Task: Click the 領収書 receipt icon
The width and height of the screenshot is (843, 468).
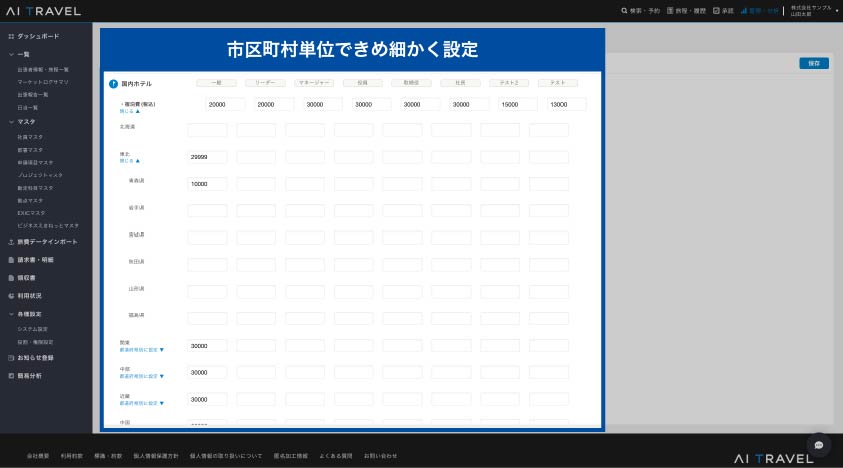Action: coord(11,278)
